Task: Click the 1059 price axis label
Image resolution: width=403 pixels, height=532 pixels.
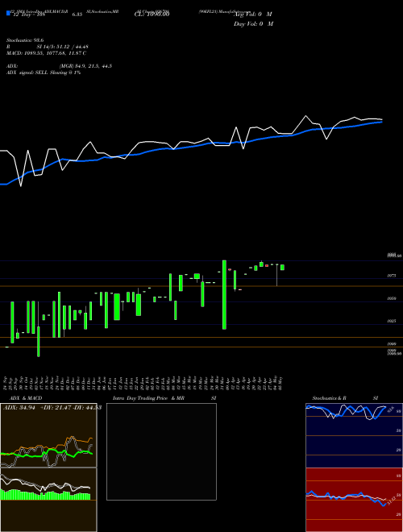Action: (392, 298)
